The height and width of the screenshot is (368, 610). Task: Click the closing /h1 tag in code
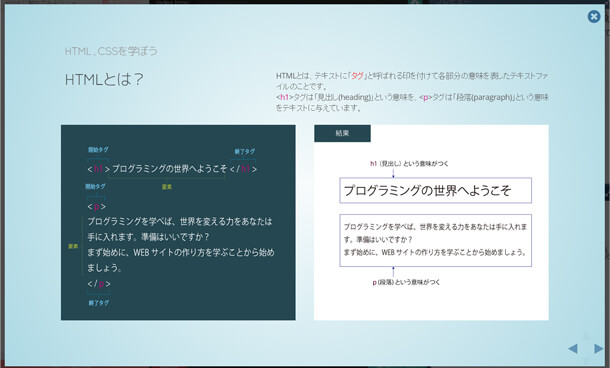click(x=243, y=169)
